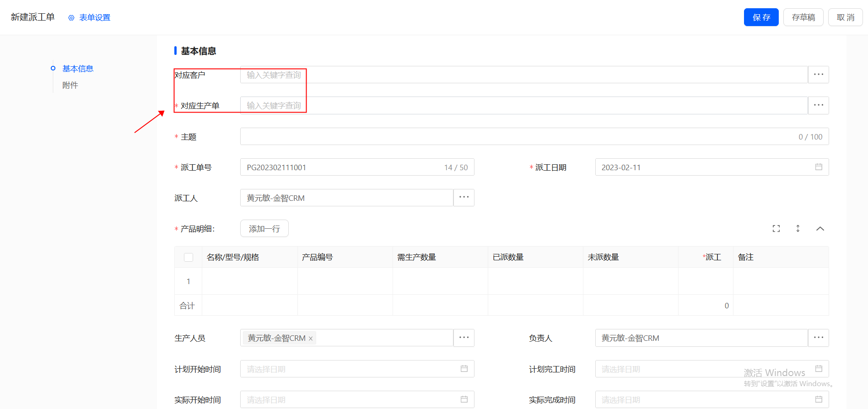Select 附件 in the left navigation
Viewport: 868px width, 409px height.
click(70, 85)
